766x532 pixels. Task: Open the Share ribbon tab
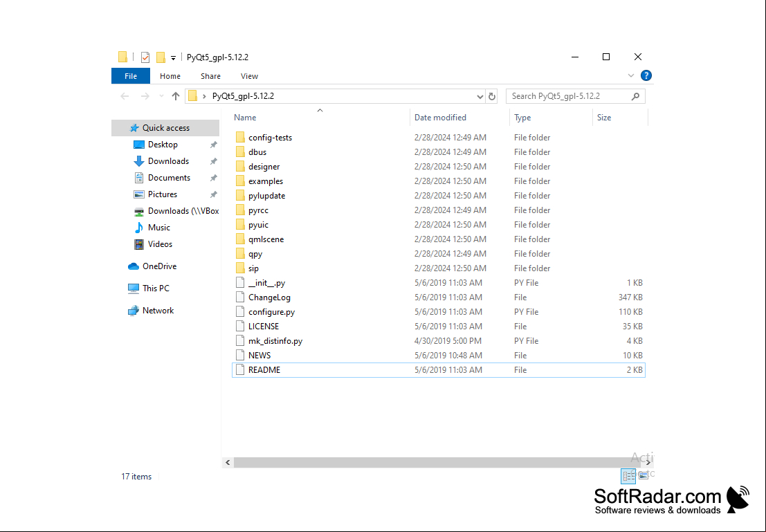pos(210,76)
